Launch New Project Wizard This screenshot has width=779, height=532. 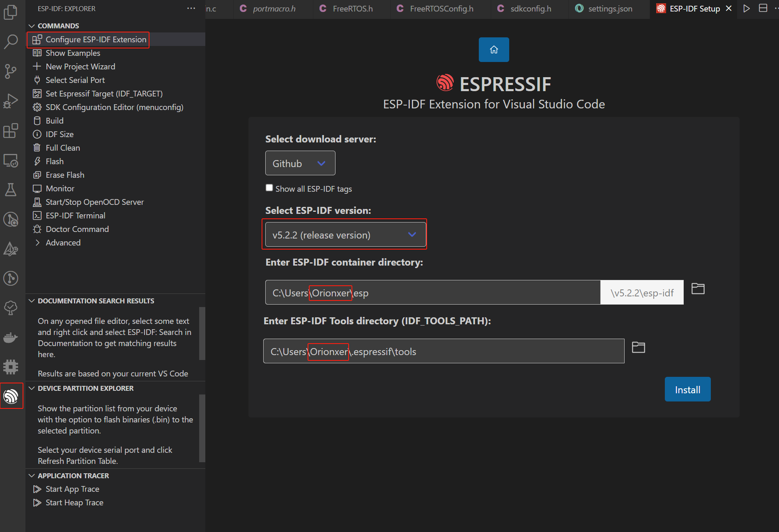pos(115,66)
